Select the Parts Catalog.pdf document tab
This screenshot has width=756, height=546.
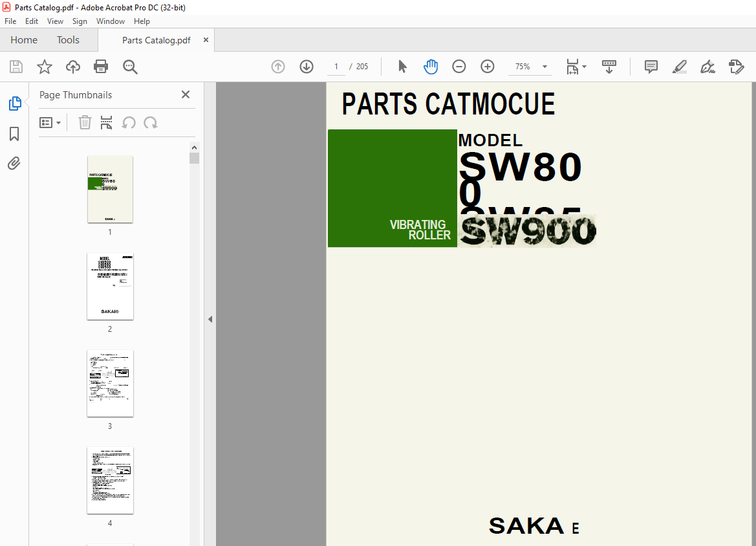[x=157, y=40]
